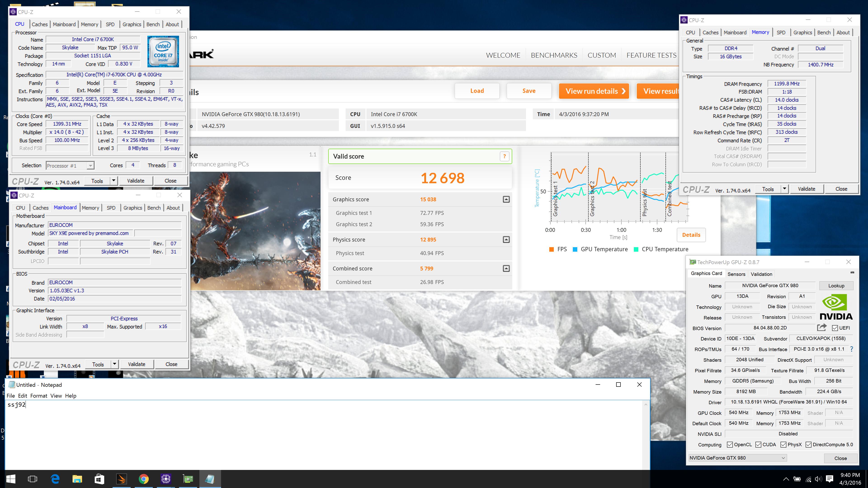Open SPD tab in Memory CPU-Z window
The height and width of the screenshot is (488, 868).
[781, 32]
